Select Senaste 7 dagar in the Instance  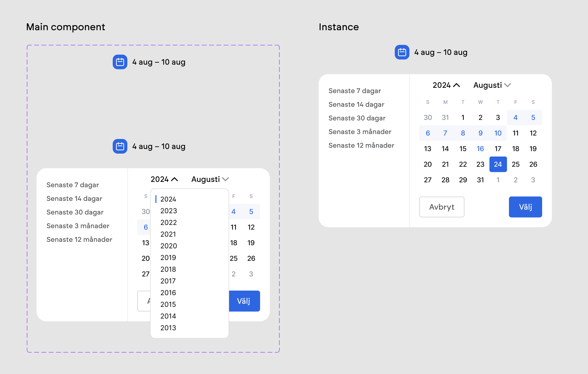point(355,91)
